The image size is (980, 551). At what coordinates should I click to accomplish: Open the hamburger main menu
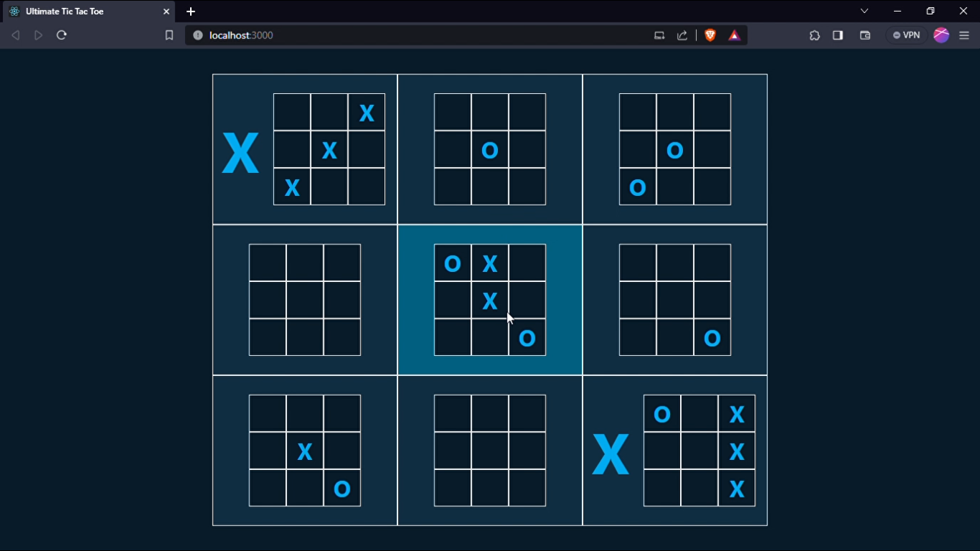964,35
